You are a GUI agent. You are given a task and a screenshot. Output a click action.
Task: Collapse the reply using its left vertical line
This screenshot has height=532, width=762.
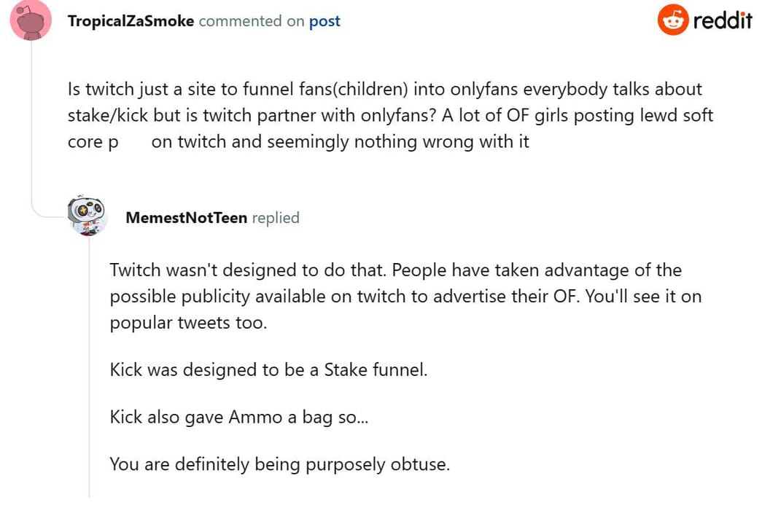pyautogui.click(x=89, y=364)
